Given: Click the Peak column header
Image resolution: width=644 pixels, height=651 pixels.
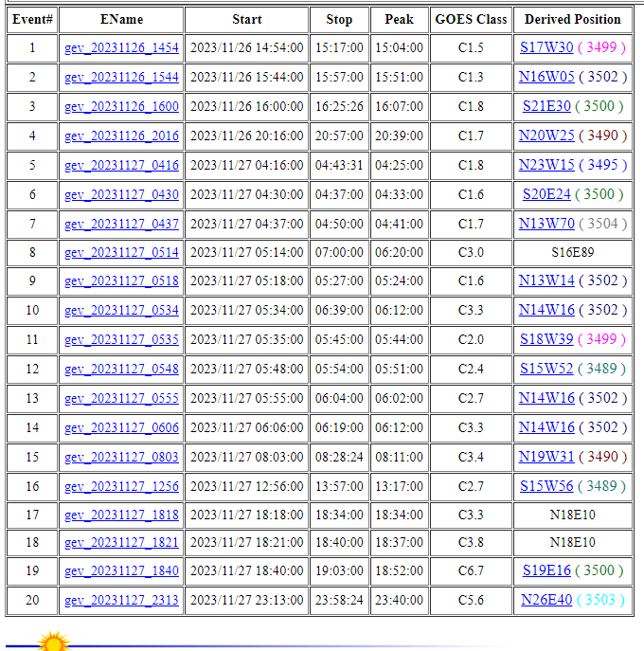Looking at the screenshot, I should pos(399,20).
